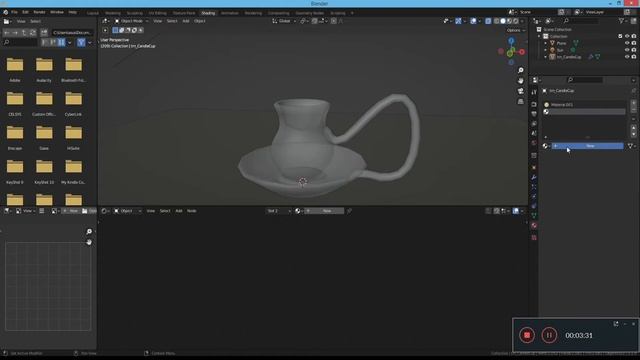Click blue New material button in properties

point(587,146)
